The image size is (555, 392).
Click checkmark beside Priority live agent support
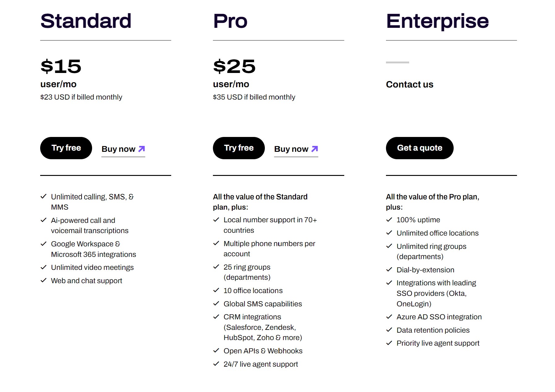point(389,343)
